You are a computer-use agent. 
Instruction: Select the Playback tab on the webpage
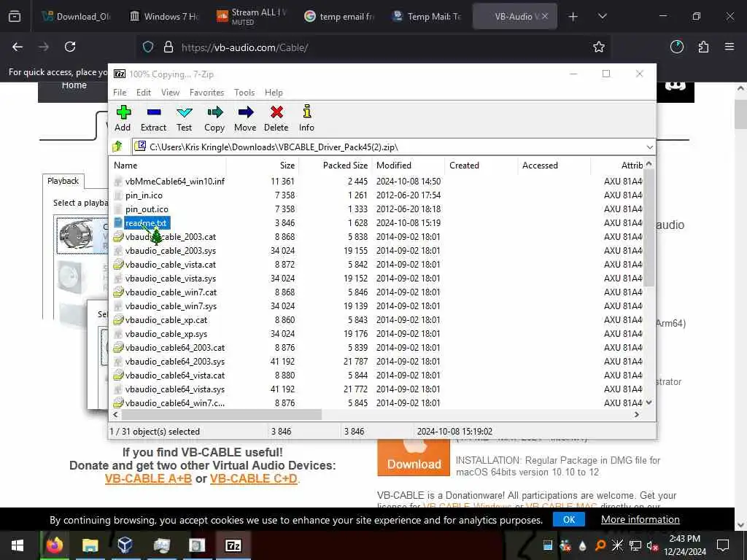tap(63, 181)
